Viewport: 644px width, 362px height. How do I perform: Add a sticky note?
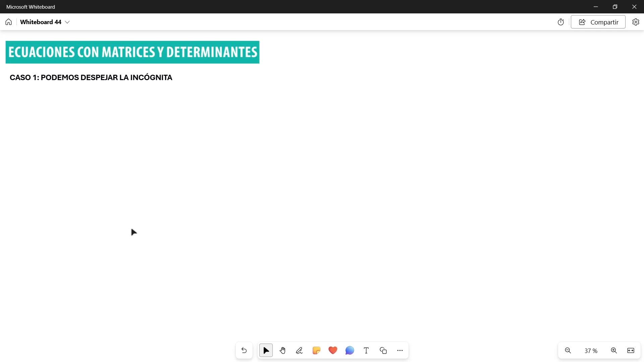click(x=316, y=351)
